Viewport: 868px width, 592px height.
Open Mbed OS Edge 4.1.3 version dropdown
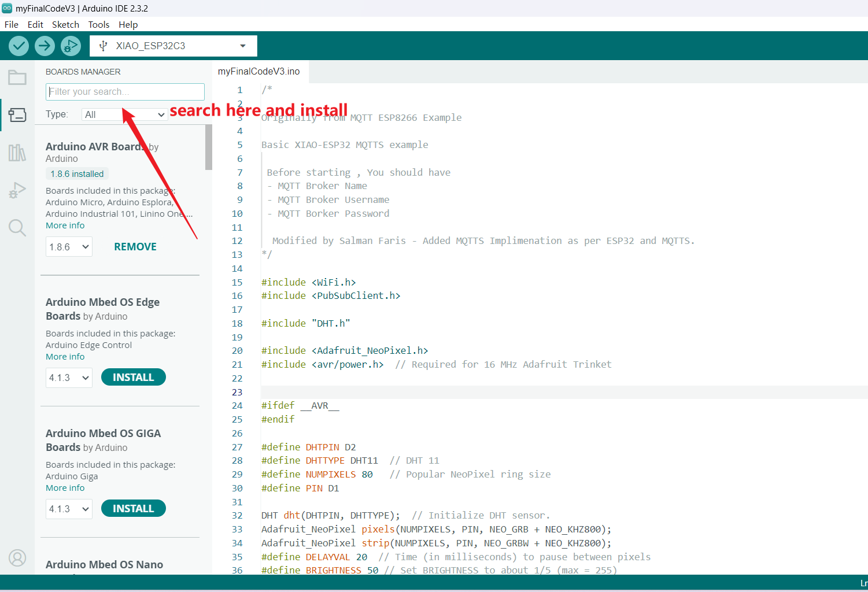click(x=69, y=378)
